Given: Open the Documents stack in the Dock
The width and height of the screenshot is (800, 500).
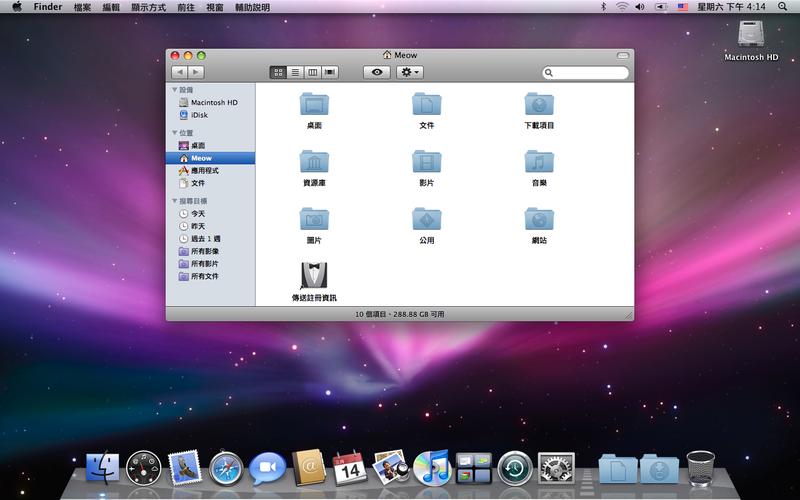Looking at the screenshot, I should (618, 469).
